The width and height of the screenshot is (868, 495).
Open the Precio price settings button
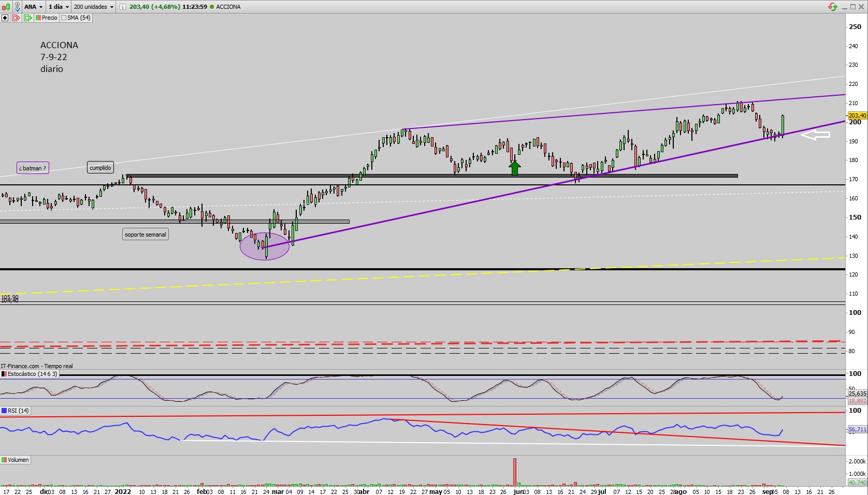point(46,18)
